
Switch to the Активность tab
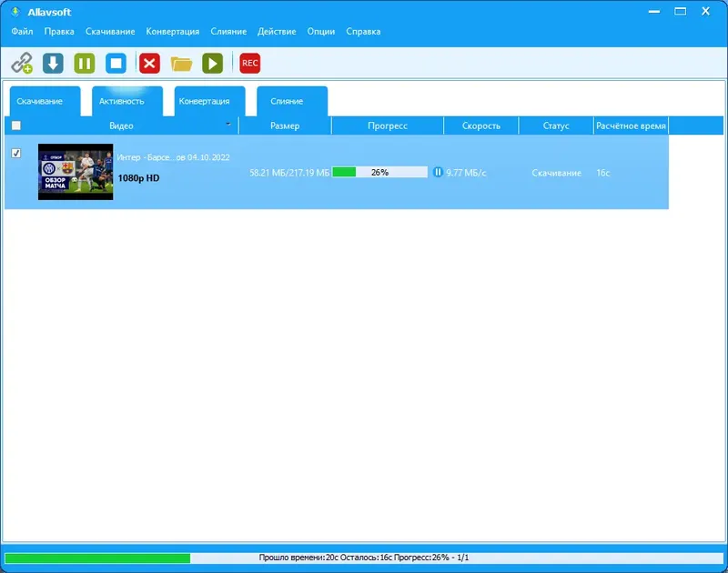point(127,101)
